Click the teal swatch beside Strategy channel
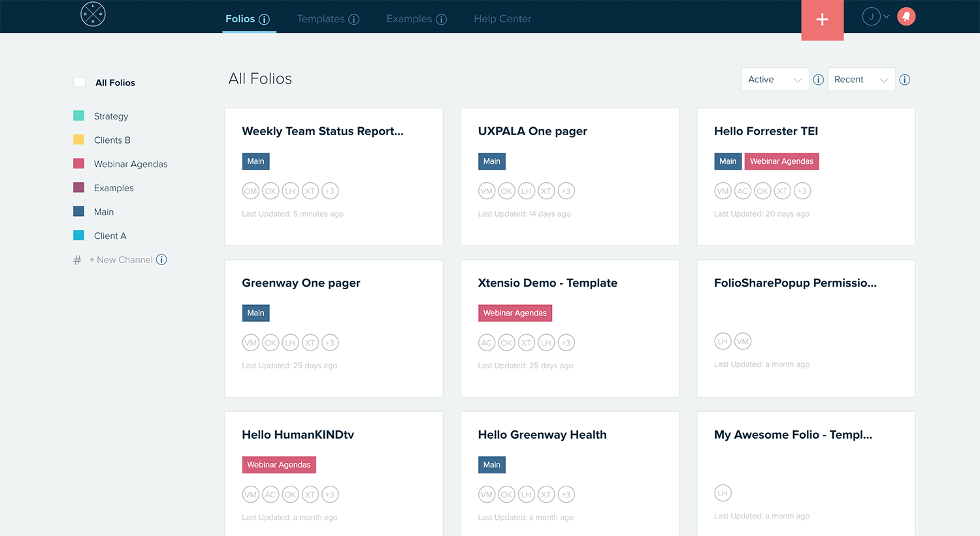Image resolution: width=980 pixels, height=536 pixels. tap(78, 116)
